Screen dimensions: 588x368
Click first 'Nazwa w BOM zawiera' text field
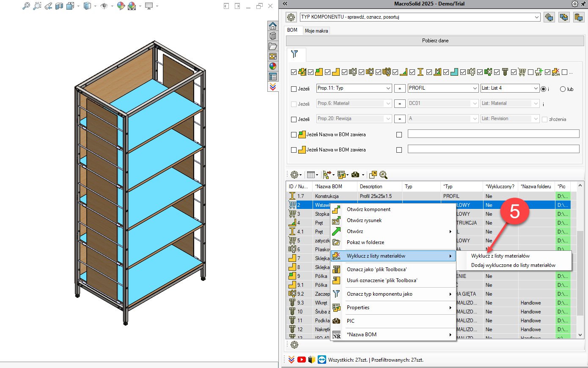coord(493,134)
